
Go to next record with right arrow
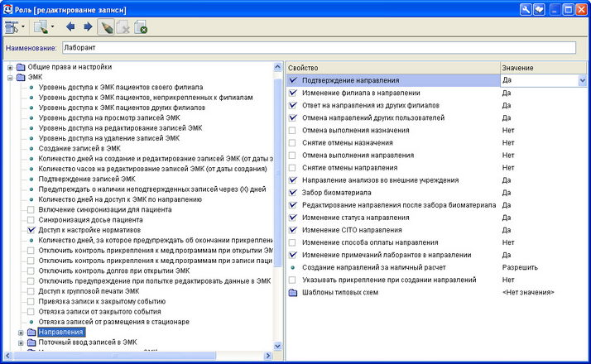(88, 26)
